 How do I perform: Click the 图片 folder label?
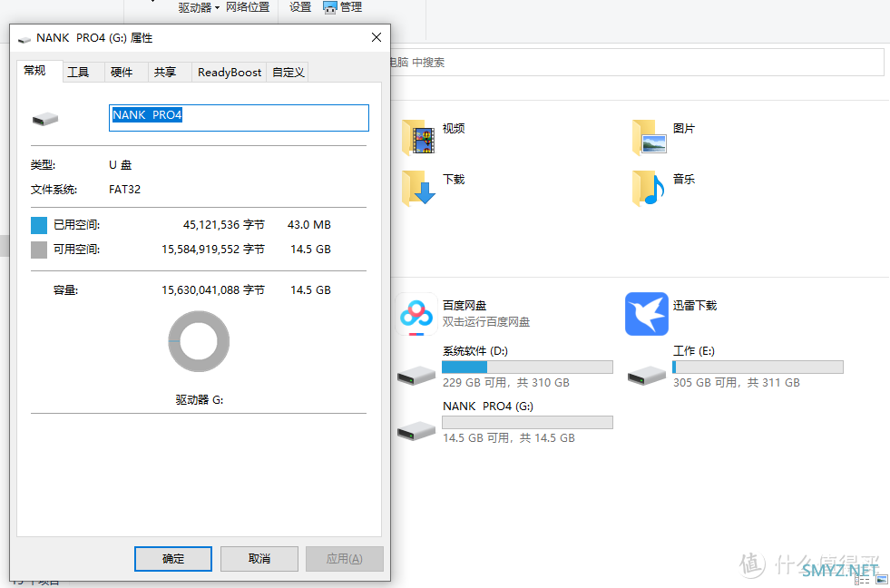coord(684,129)
